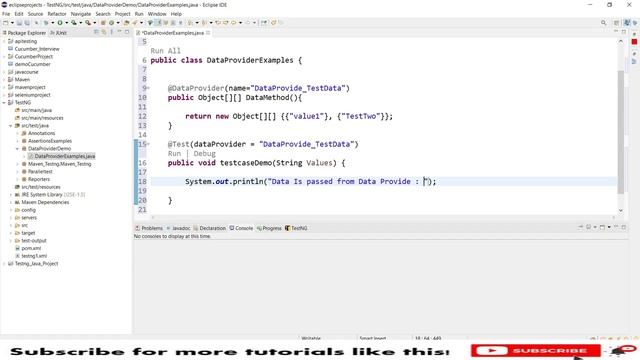Click the editor scroll-up arrow
This screenshot has height=360, width=640.
[x=621, y=41]
